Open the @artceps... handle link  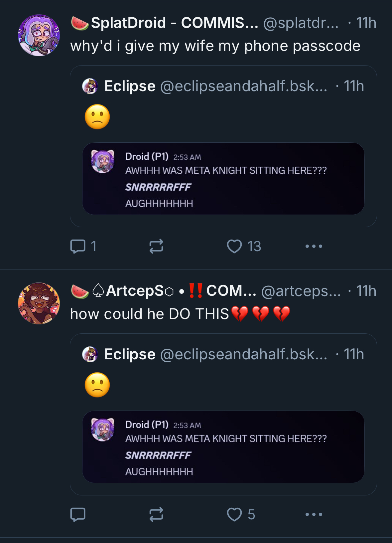coord(301,291)
